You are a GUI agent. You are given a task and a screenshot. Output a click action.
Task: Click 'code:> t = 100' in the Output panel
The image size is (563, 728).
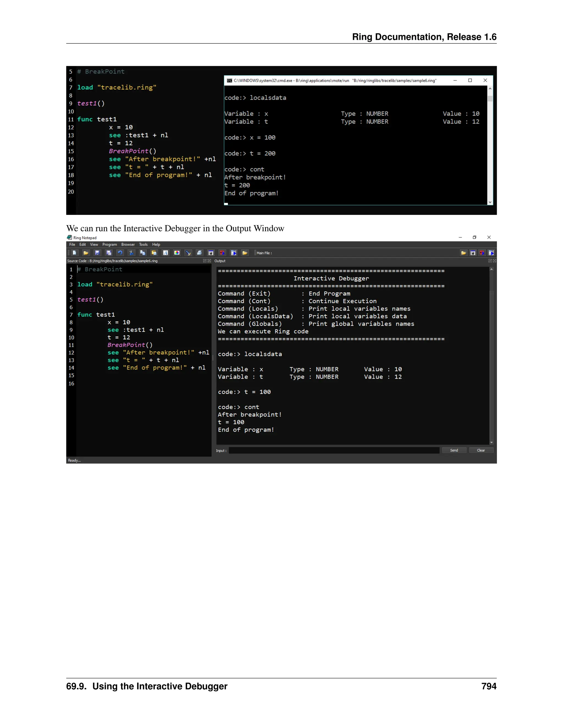coord(244,392)
